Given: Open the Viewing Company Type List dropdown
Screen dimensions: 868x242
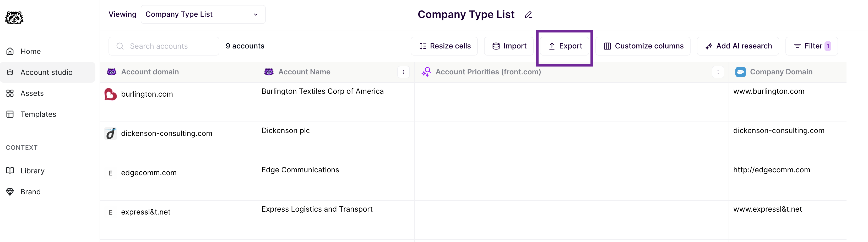Looking at the screenshot, I should [x=203, y=14].
